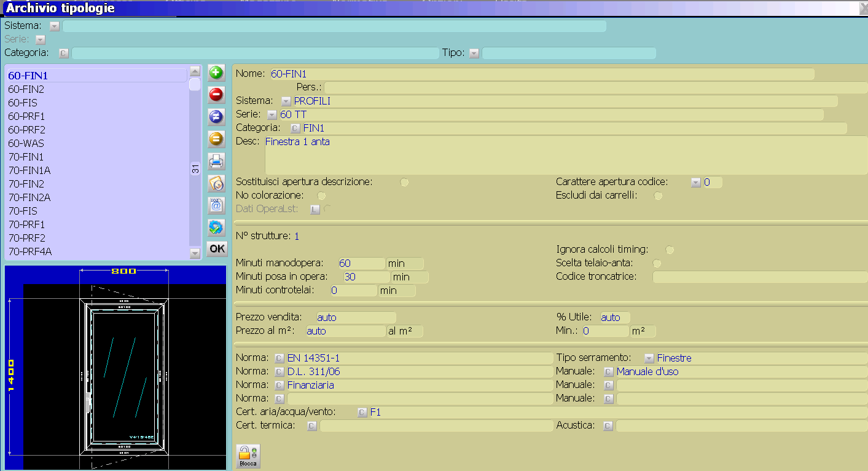Screen dimensions: 868x471
Task: Click the C button beside the second Manuale field
Action: [x=608, y=386]
